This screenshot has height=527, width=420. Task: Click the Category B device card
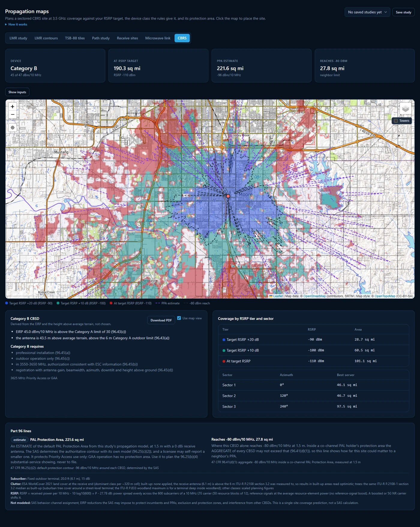click(55, 66)
